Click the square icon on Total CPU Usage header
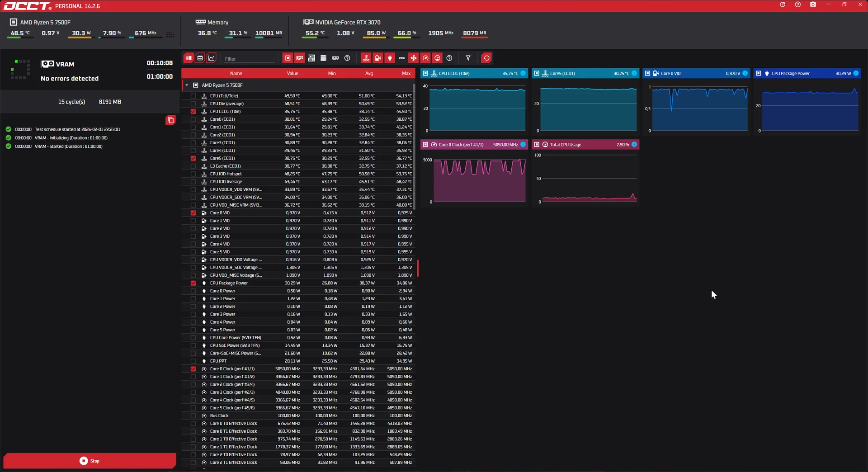This screenshot has height=472, width=868. (x=537, y=145)
